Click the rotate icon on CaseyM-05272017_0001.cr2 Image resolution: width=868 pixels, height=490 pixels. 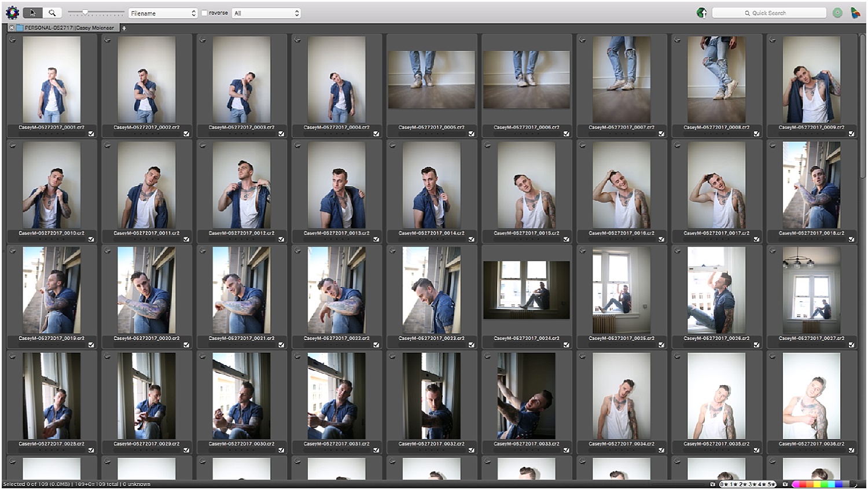13,40
